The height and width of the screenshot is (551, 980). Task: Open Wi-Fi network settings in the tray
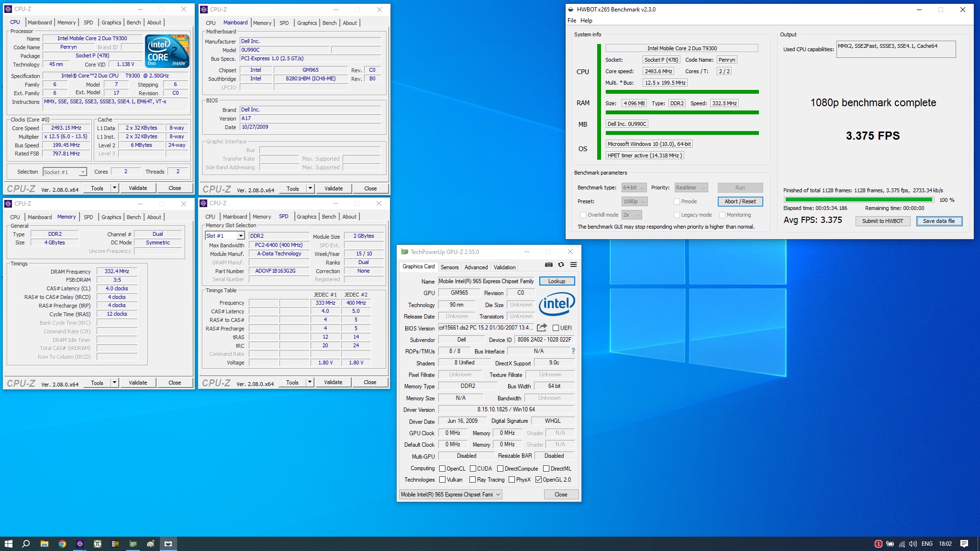point(902,544)
